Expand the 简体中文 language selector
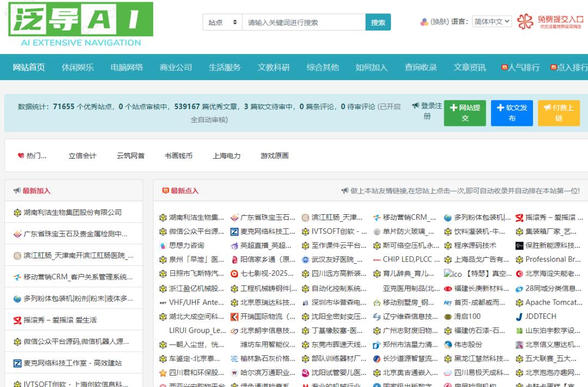588x387 pixels. point(491,22)
